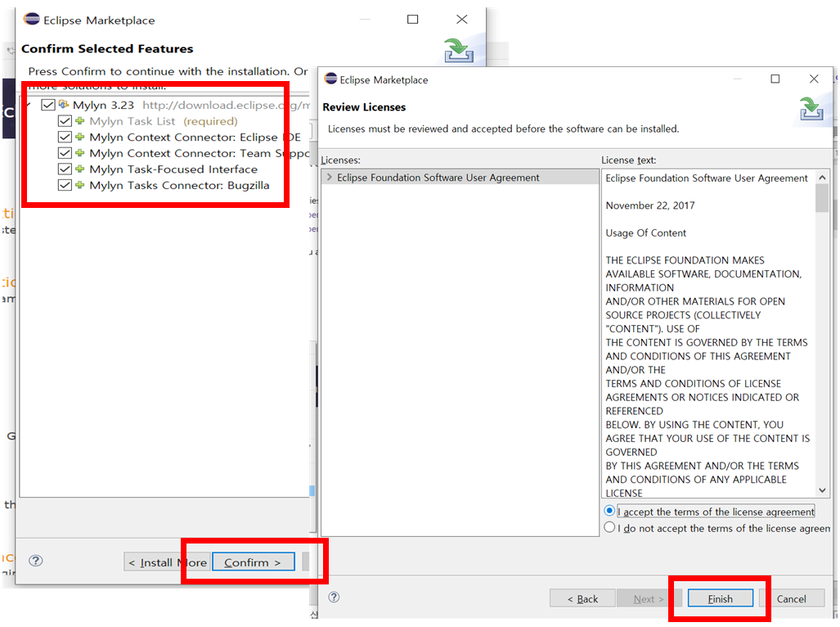Close the Confirm Selected Features window
The image size is (840, 627).
462,20
